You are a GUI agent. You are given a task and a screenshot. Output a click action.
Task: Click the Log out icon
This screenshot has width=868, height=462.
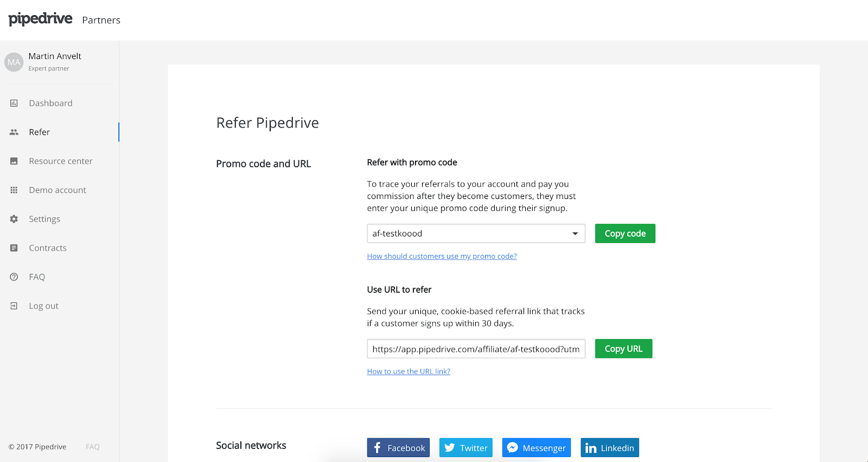click(14, 306)
